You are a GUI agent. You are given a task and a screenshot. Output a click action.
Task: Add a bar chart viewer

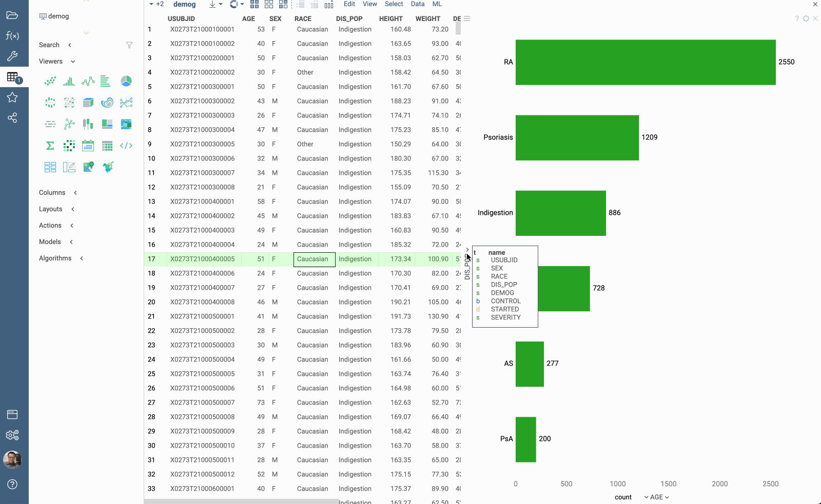pos(105,81)
